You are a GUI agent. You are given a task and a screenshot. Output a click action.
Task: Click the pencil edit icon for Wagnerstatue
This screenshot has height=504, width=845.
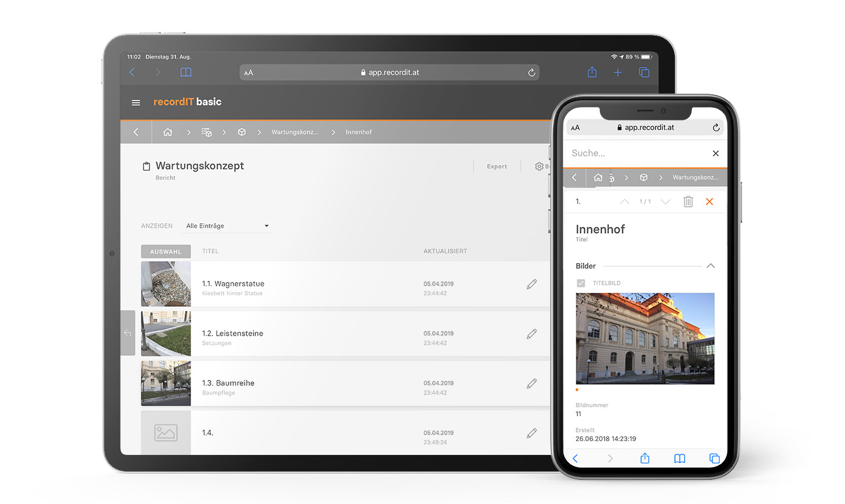coord(531,284)
